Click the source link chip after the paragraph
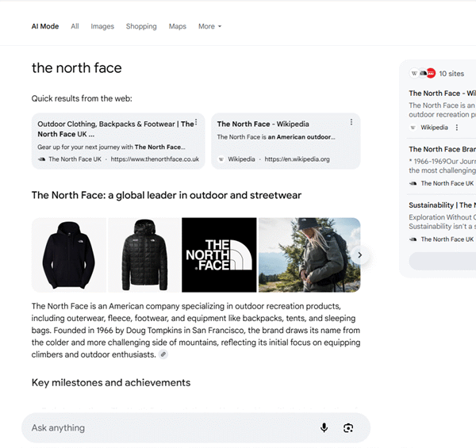 pyautogui.click(x=163, y=354)
